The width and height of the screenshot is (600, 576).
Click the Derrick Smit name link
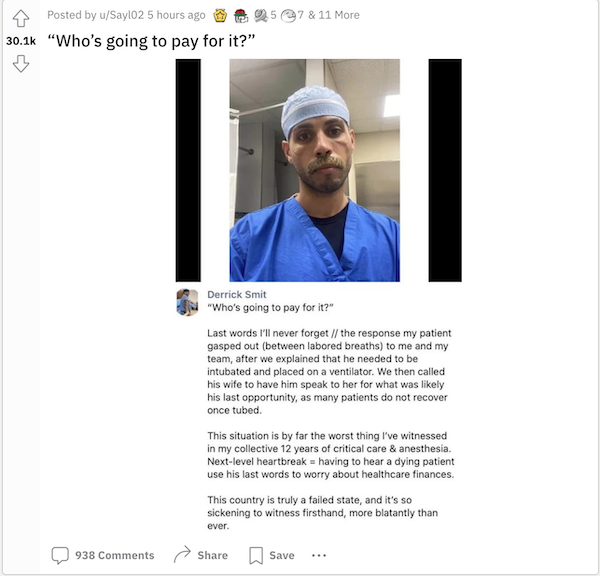tap(236, 294)
